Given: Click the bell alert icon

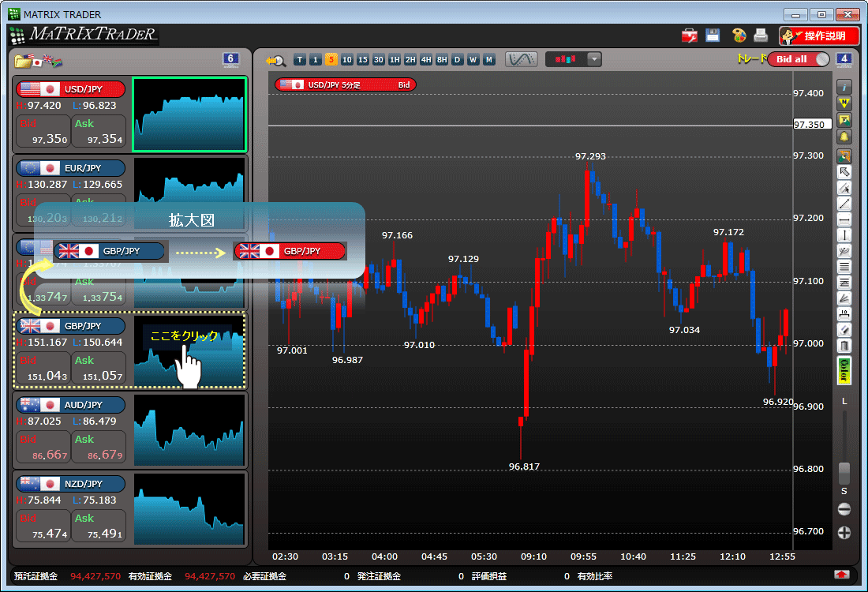Looking at the screenshot, I should (x=844, y=137).
